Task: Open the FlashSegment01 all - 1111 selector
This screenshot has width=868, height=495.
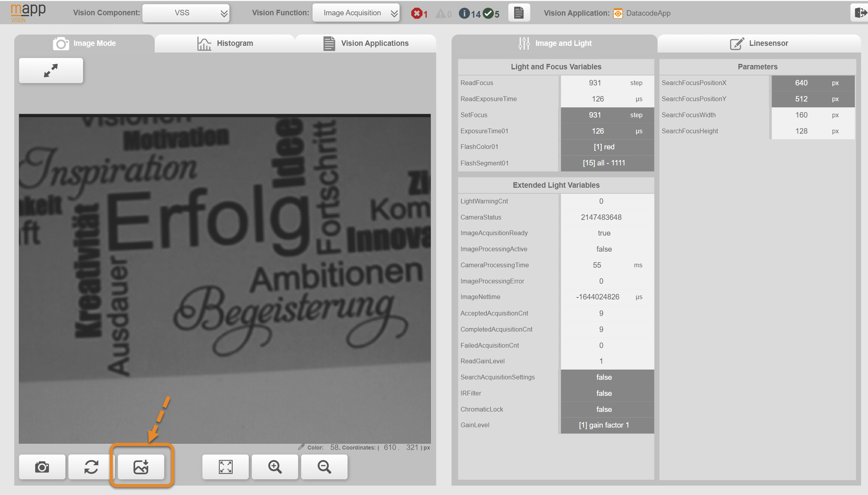Action: [x=607, y=163]
